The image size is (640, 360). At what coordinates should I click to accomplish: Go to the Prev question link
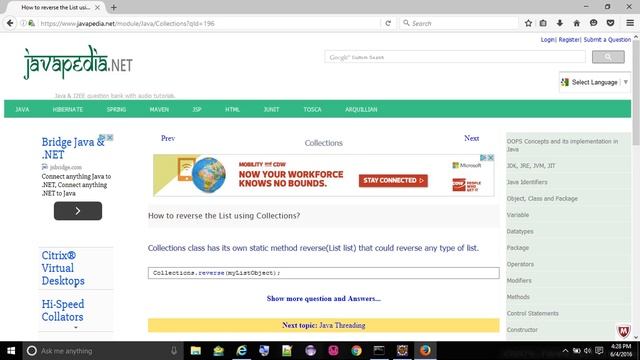click(168, 138)
